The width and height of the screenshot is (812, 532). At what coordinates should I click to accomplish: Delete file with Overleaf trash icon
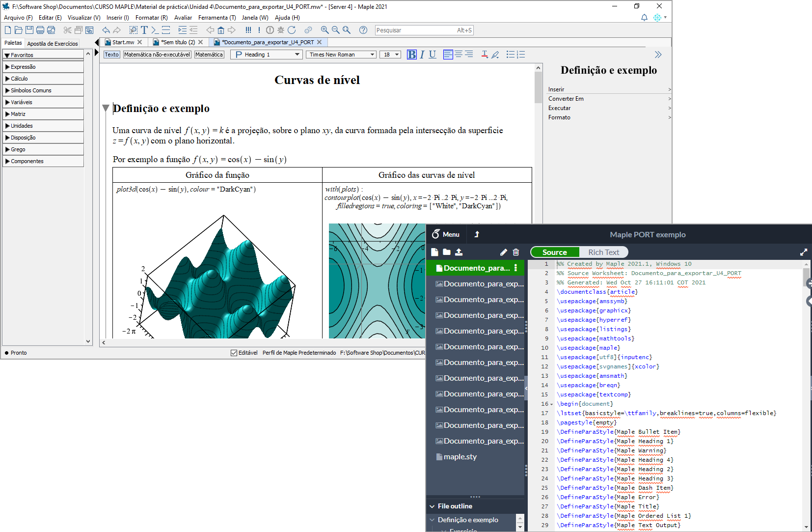click(516, 252)
